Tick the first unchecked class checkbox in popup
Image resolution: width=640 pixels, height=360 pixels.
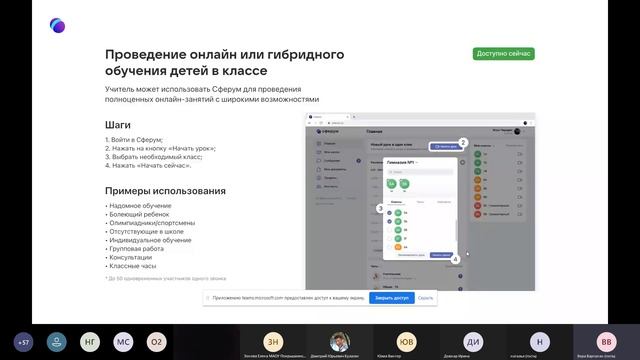point(389,230)
